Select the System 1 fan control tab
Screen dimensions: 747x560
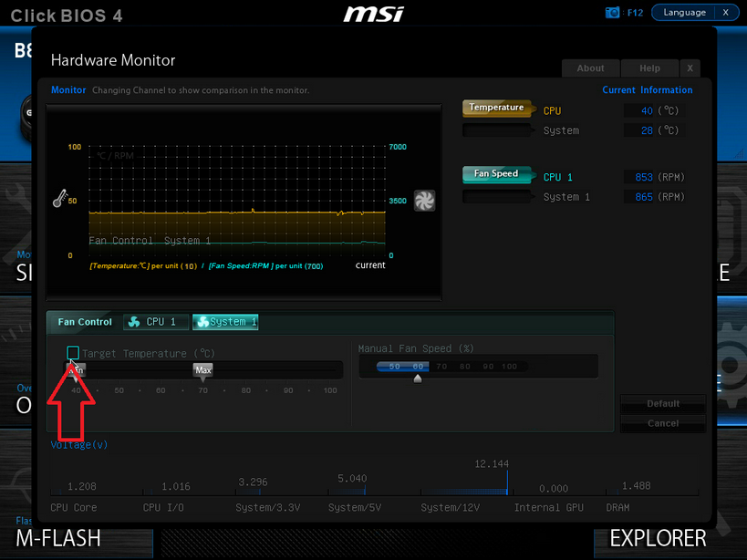(225, 322)
